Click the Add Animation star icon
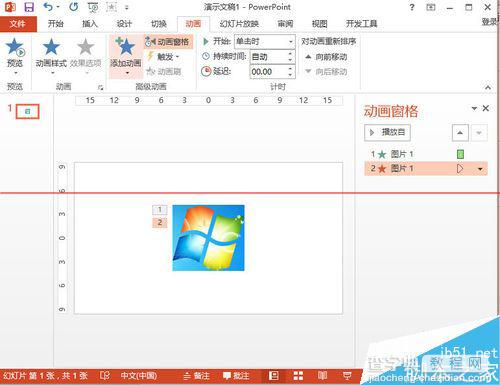 click(x=125, y=46)
